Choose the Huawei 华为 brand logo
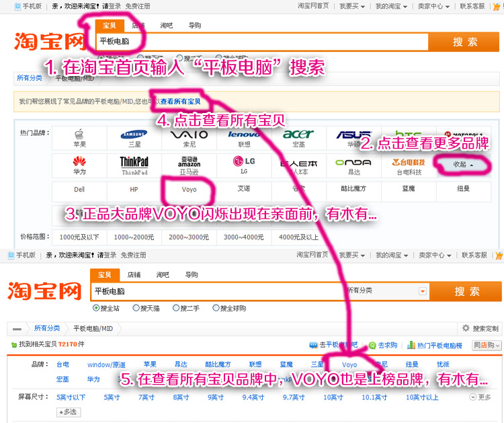The height and width of the screenshot is (423, 504). pos(79,161)
